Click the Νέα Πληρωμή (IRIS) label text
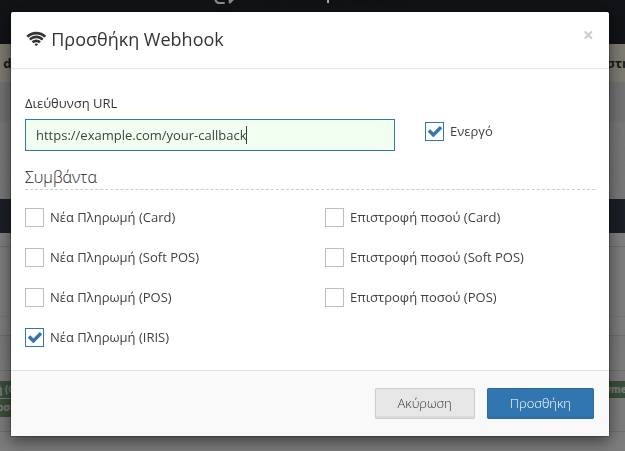 (x=110, y=337)
